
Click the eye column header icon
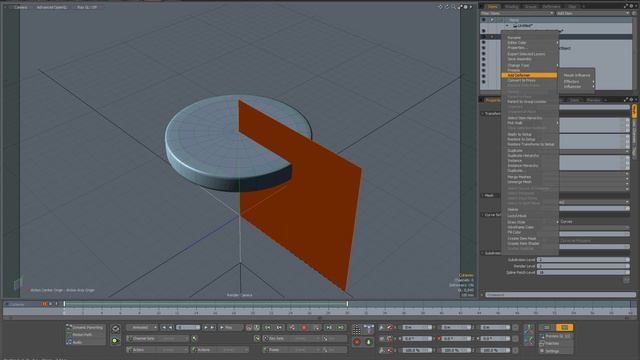tap(484, 20)
